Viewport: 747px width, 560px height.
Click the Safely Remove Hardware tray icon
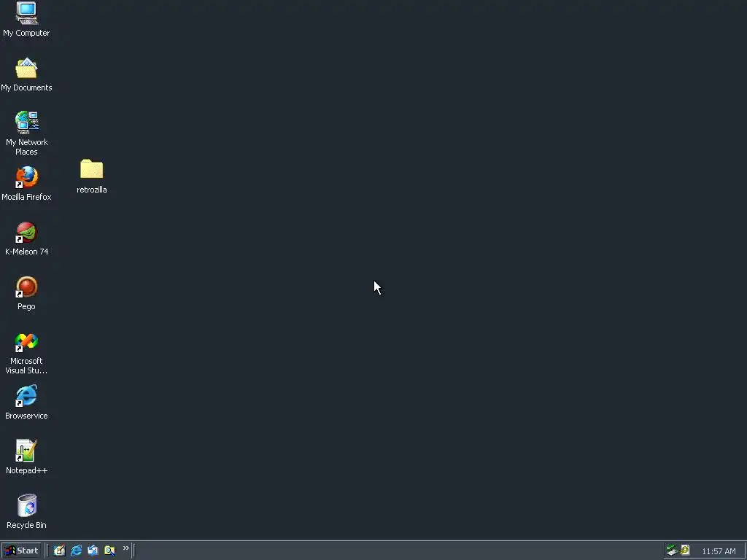point(672,551)
